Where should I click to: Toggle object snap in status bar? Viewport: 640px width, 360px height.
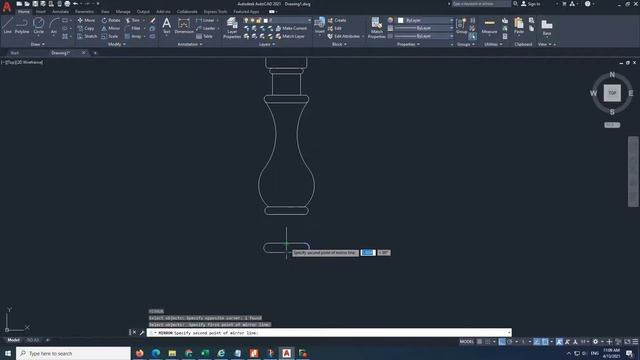[545, 342]
